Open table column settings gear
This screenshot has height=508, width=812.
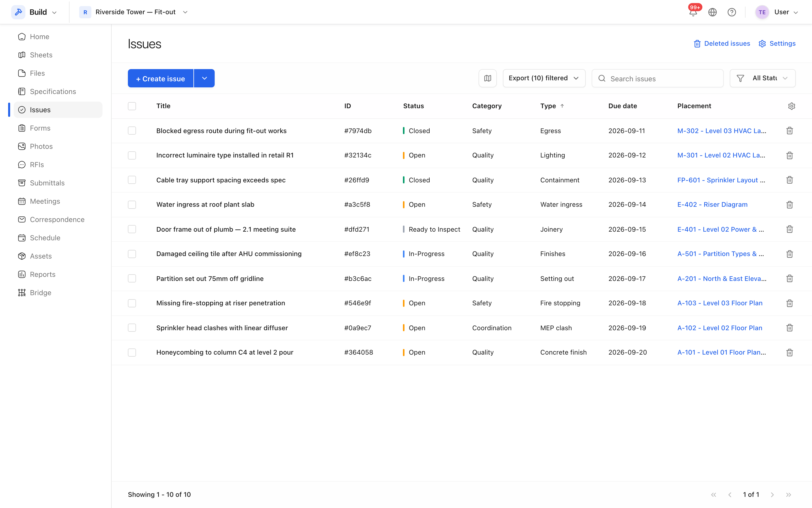point(791,106)
